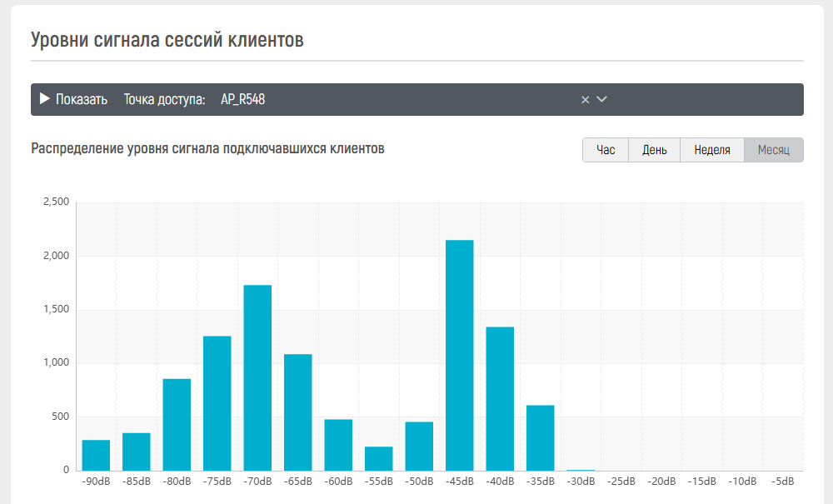Screen dimensions: 833x504
Task: Click the play triangle icon beside Показать
Action: [x=45, y=99]
